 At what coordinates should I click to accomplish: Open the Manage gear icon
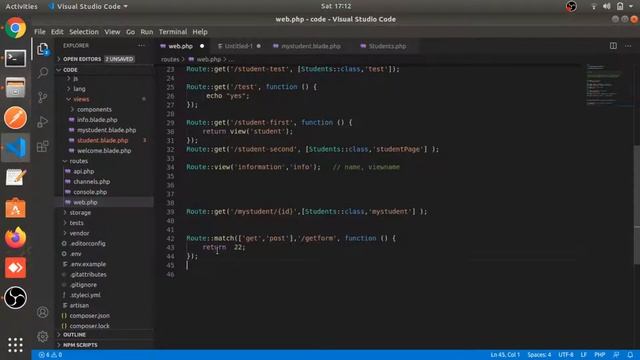(43, 337)
